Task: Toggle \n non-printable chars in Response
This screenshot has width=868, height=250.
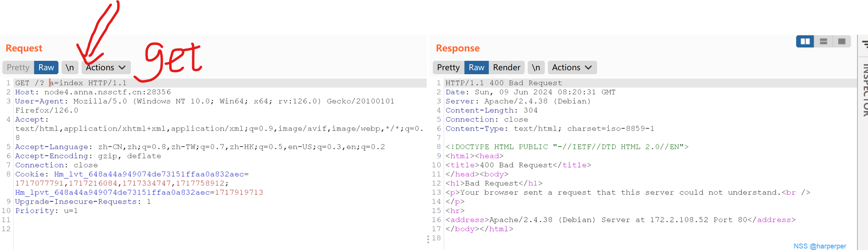Action: click(x=536, y=67)
